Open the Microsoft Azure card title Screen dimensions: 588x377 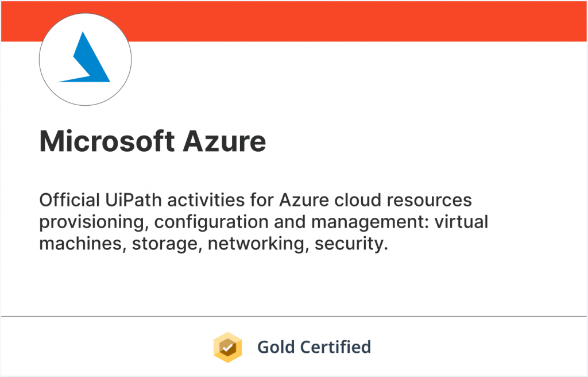[x=153, y=141]
